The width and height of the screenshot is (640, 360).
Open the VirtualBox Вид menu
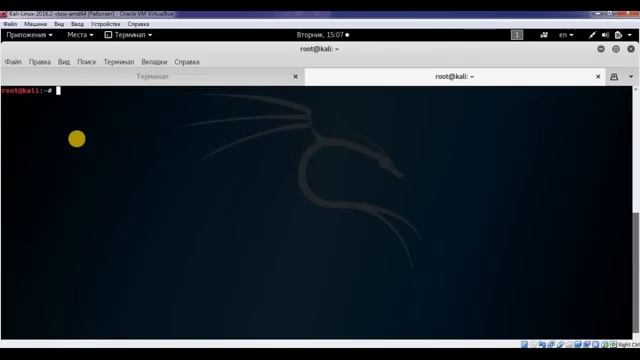(59, 24)
